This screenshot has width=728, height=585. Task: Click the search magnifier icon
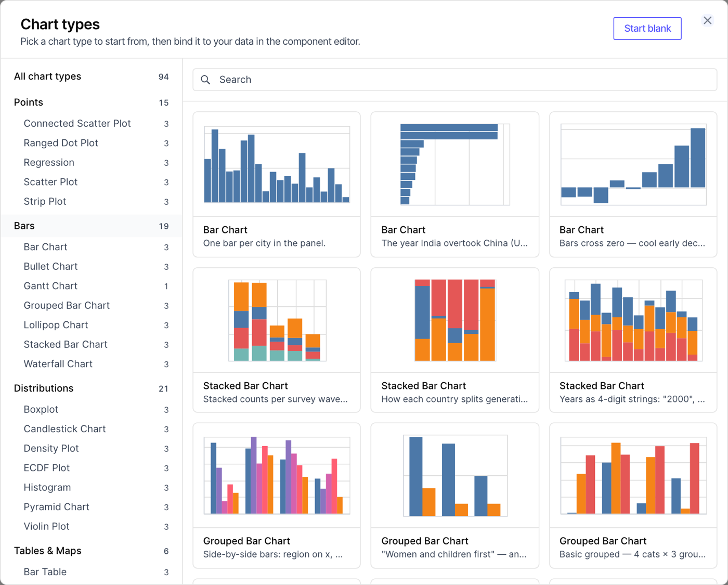pyautogui.click(x=205, y=80)
